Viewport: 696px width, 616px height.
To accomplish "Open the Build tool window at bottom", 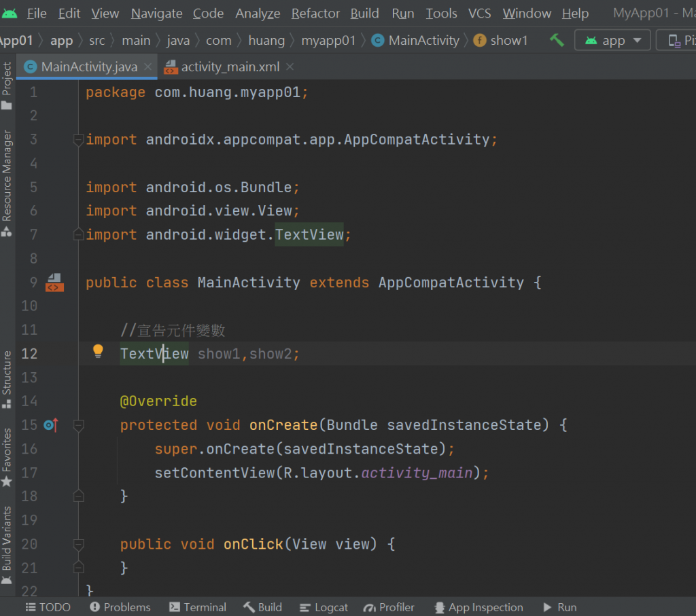I will pyautogui.click(x=262, y=607).
